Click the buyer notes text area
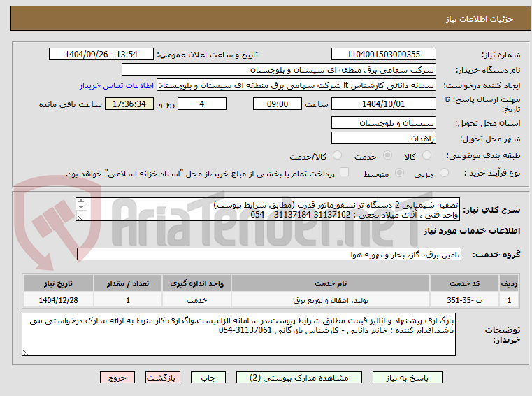The width and height of the screenshot is (532, 396). tap(238, 334)
